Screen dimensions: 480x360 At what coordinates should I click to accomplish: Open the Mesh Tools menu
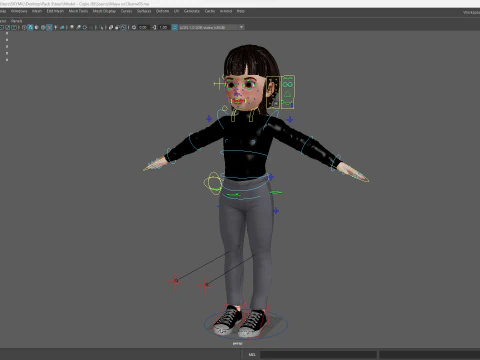tap(78, 11)
